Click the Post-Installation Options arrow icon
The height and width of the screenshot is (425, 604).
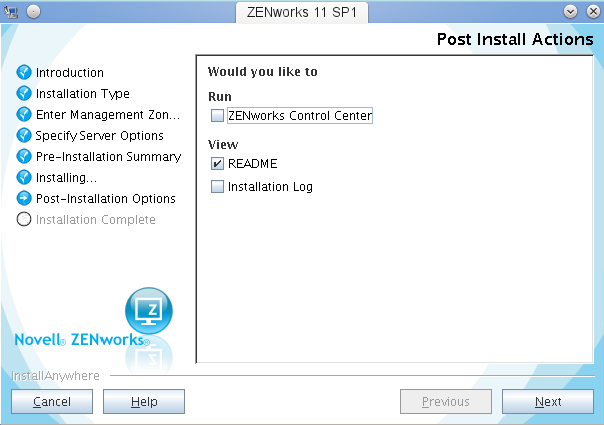tap(25, 199)
